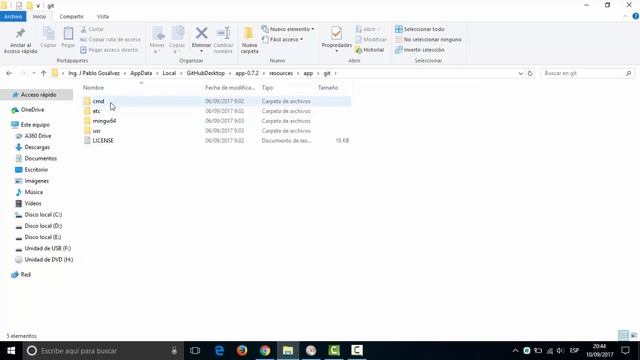Switch to large icons view button
This screenshot has width=640, height=360.
pyautogui.click(x=634, y=336)
